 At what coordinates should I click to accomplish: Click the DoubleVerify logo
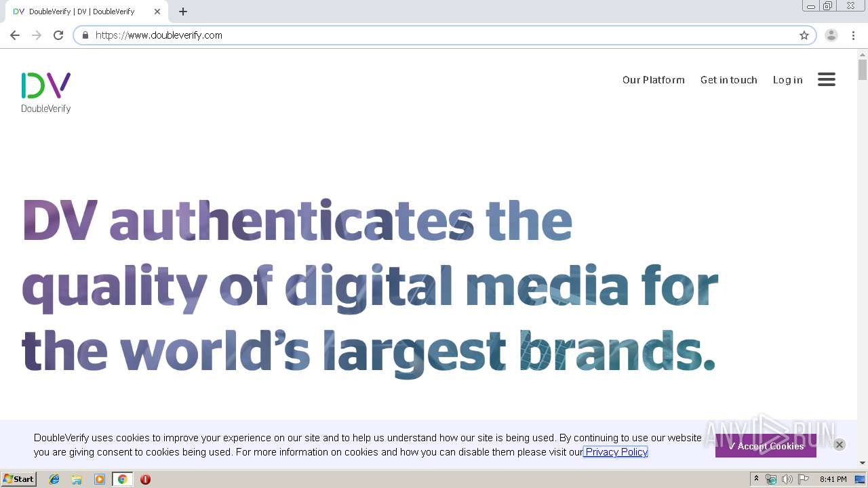[x=46, y=92]
